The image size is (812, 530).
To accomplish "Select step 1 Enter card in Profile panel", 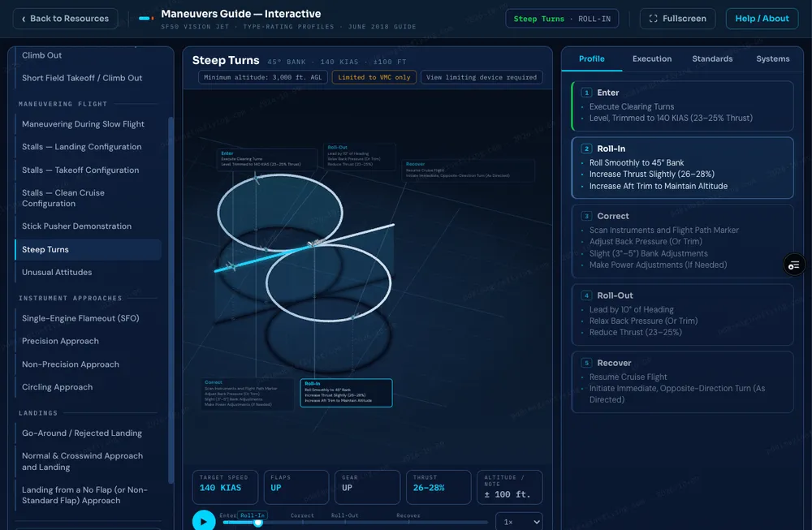I will (682, 106).
